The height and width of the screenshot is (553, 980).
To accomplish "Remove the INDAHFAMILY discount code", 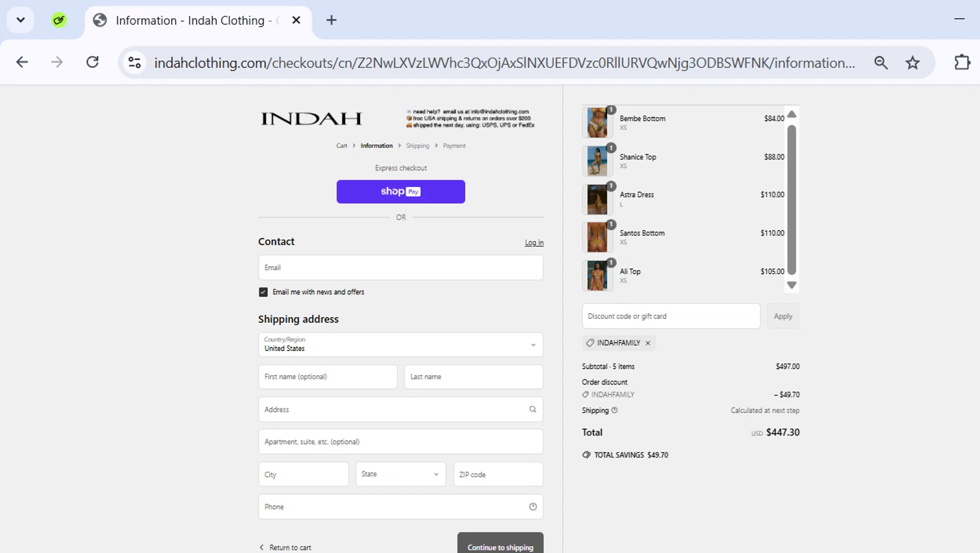I will [648, 343].
